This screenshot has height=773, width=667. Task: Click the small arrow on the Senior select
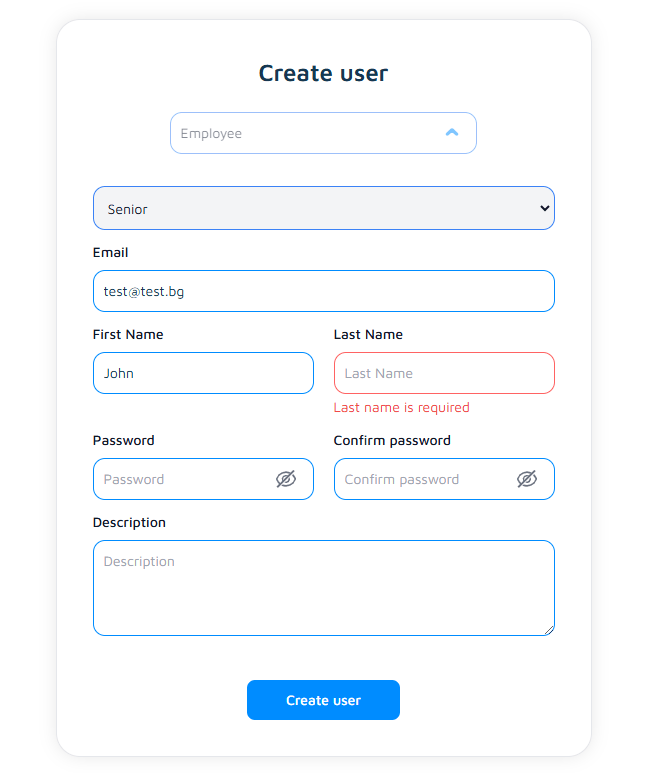pyautogui.click(x=544, y=208)
